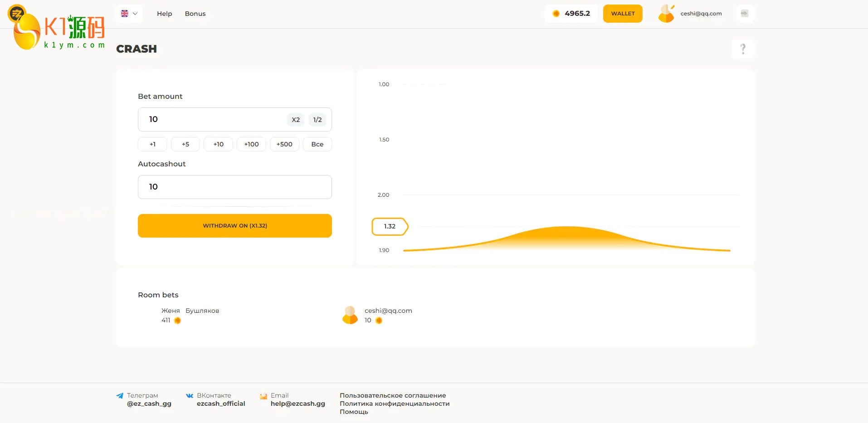Click the UK flag icon
The height and width of the screenshot is (423, 868).
(x=125, y=14)
